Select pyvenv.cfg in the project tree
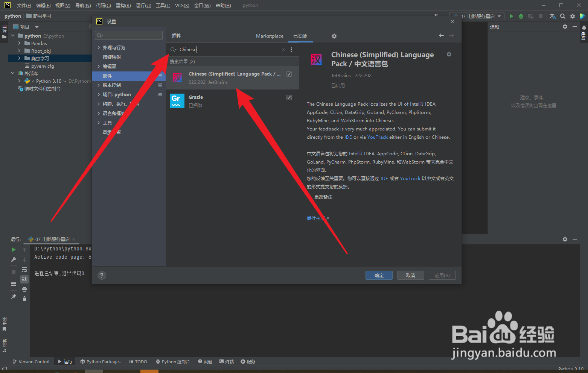 pyautogui.click(x=43, y=66)
